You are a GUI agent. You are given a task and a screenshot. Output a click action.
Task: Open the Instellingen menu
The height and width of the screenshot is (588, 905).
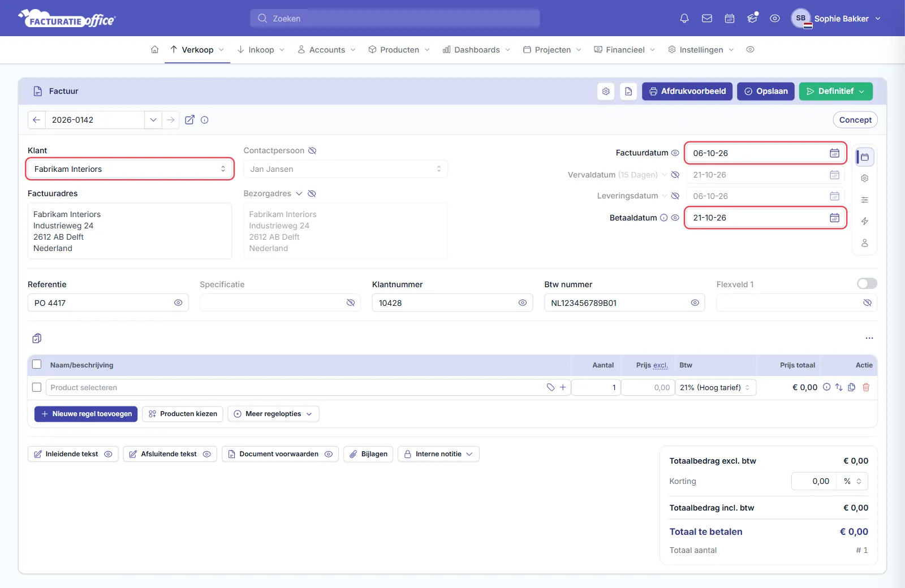[701, 50]
